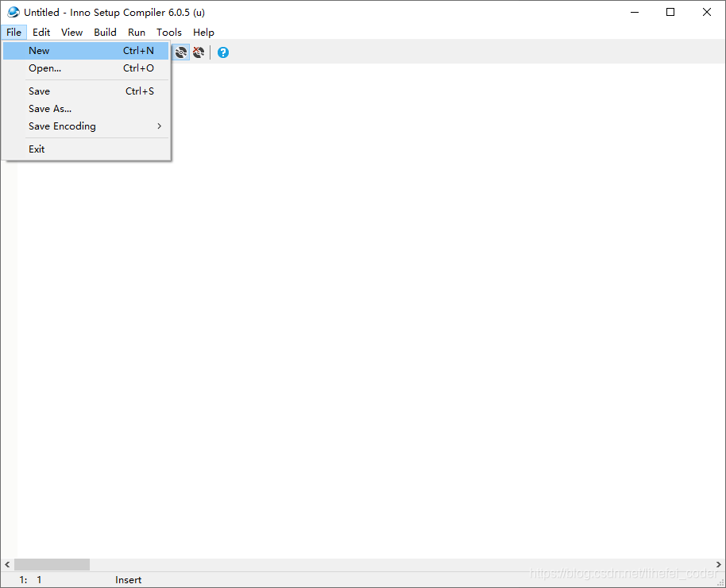Click the horizontal scrollbar right arrow

(x=719, y=564)
